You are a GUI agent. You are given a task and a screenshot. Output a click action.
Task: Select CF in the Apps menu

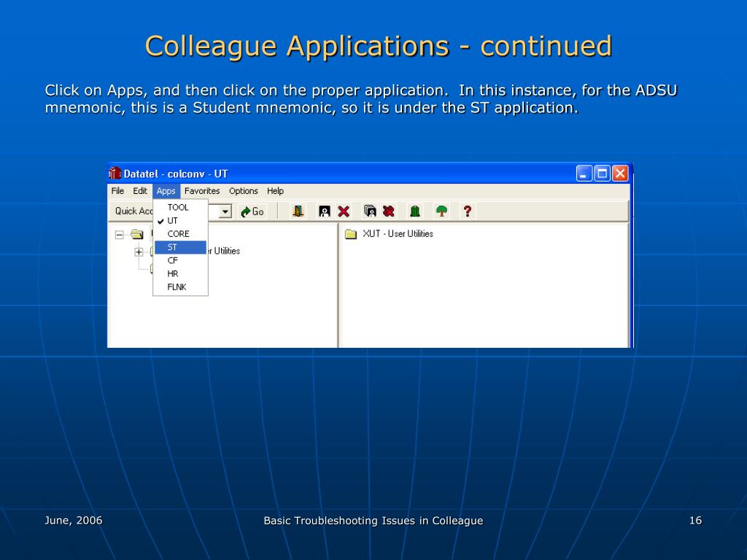coord(181,260)
